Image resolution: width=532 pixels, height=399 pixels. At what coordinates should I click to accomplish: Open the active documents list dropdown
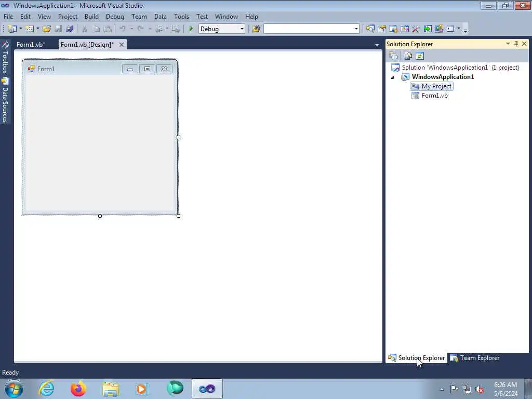[x=377, y=45]
